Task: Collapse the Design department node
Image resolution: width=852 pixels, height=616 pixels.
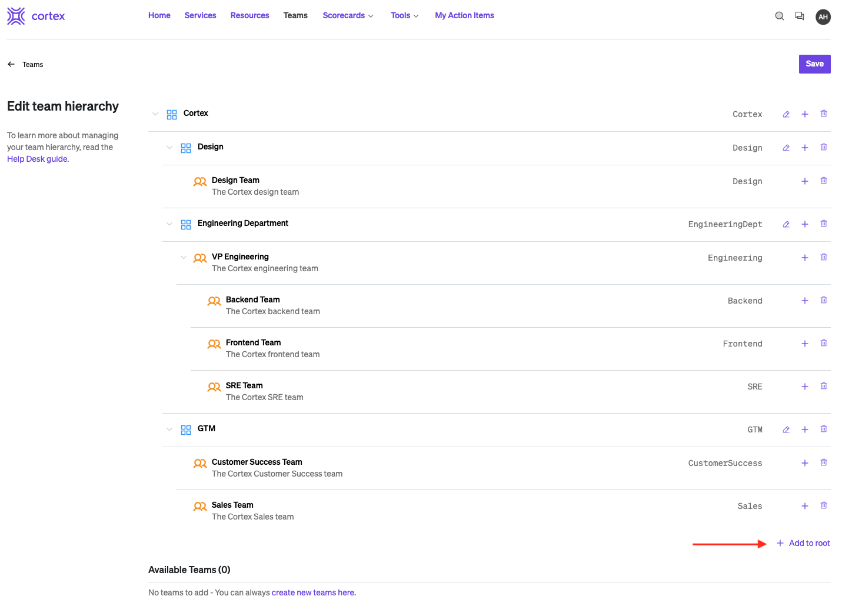Action: pyautogui.click(x=169, y=148)
